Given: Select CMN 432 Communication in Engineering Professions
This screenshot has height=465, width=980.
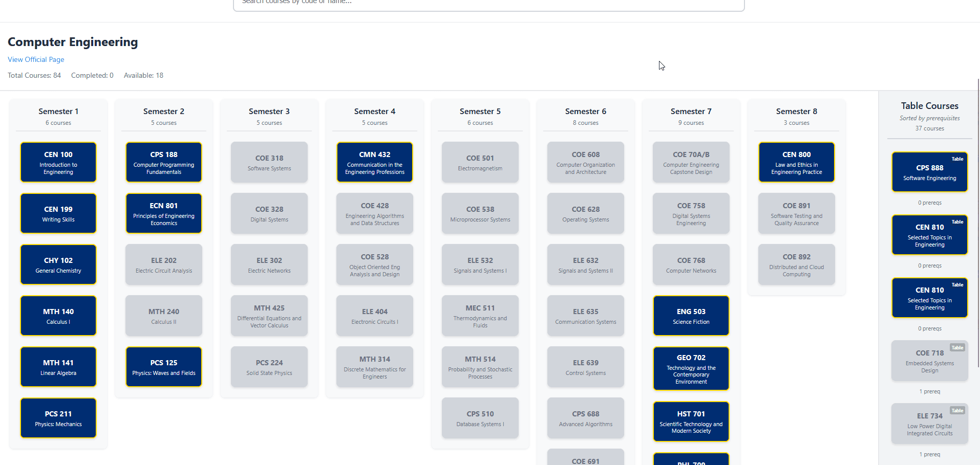Looking at the screenshot, I should click(375, 162).
